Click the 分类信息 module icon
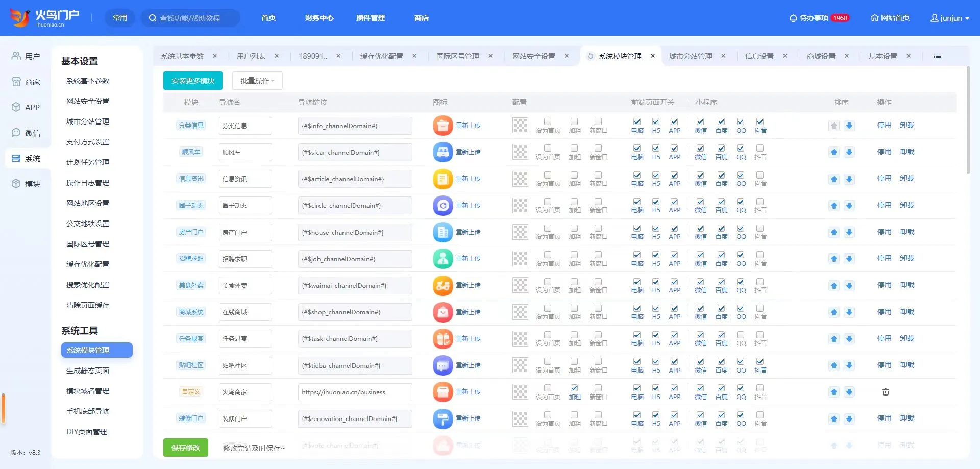The height and width of the screenshot is (469, 980). click(443, 126)
